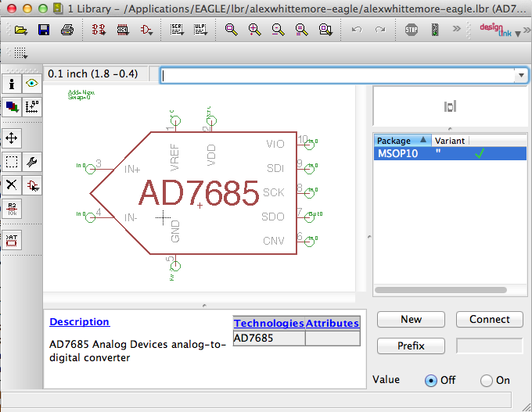Viewport: 532px width, 412px height.
Task: Set Value to On
Action: pos(487,381)
